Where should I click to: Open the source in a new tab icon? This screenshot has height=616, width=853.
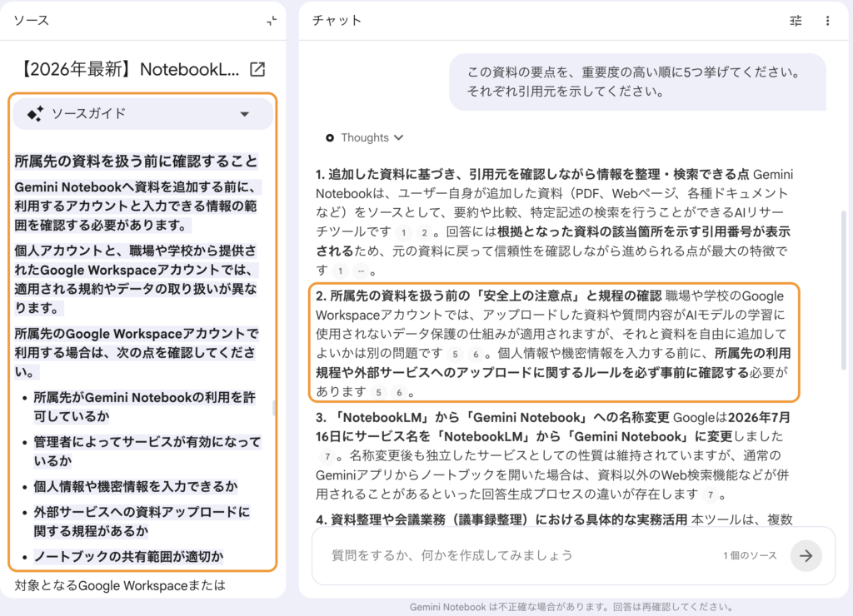point(257,69)
